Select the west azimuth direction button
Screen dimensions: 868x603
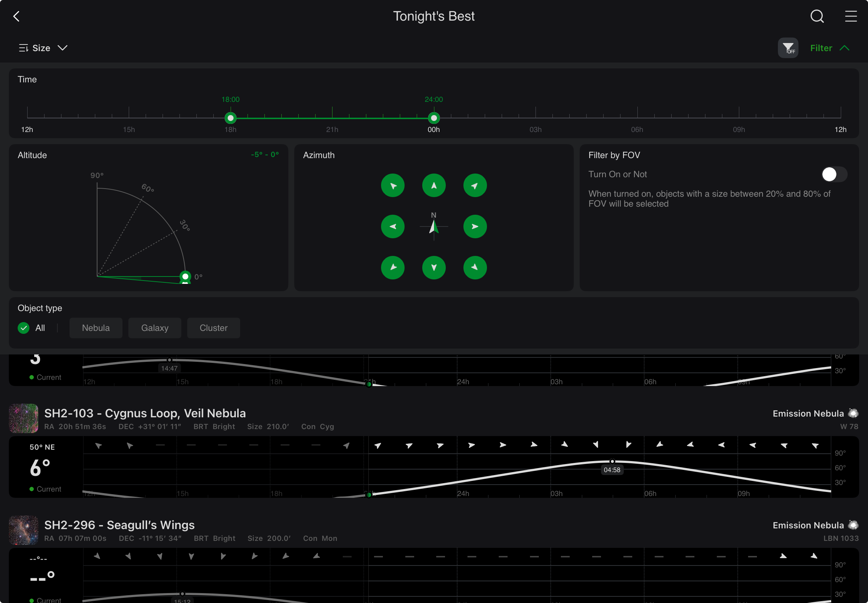pos(392,227)
